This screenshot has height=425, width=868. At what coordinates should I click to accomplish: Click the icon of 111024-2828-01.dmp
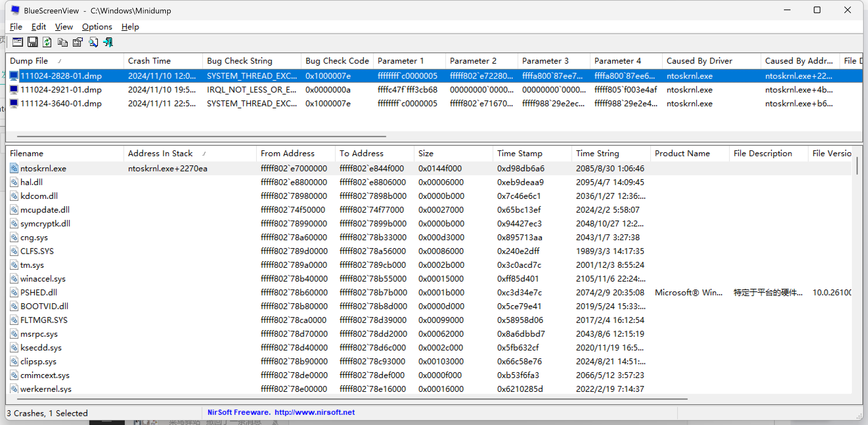[x=14, y=76]
